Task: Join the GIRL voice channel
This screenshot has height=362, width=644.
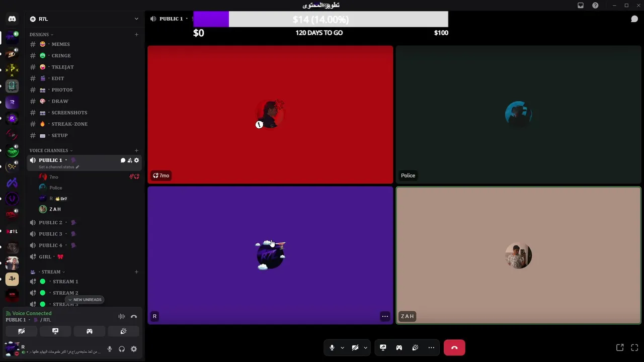Action: click(85, 256)
